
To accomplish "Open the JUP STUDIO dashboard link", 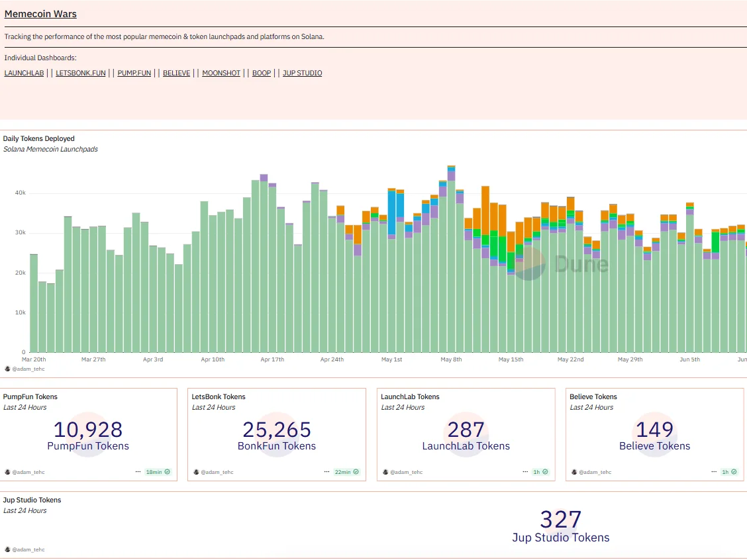I will 303,73.
